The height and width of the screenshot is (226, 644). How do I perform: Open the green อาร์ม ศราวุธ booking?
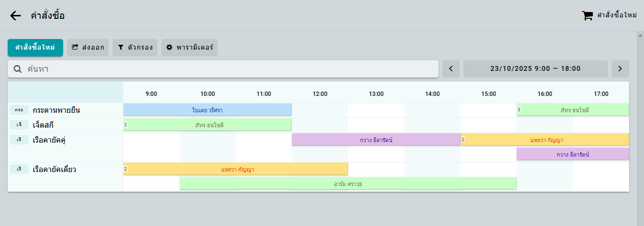point(348,184)
